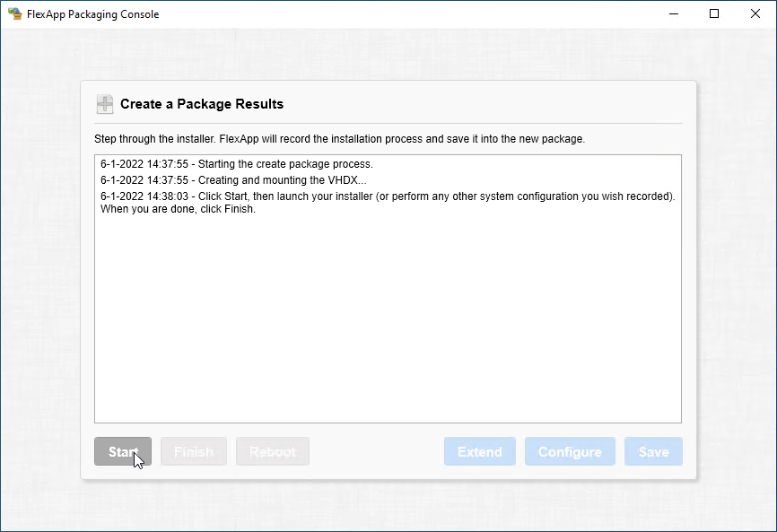This screenshot has height=532, width=777.
Task: Click the Reboot button
Action: point(273,451)
